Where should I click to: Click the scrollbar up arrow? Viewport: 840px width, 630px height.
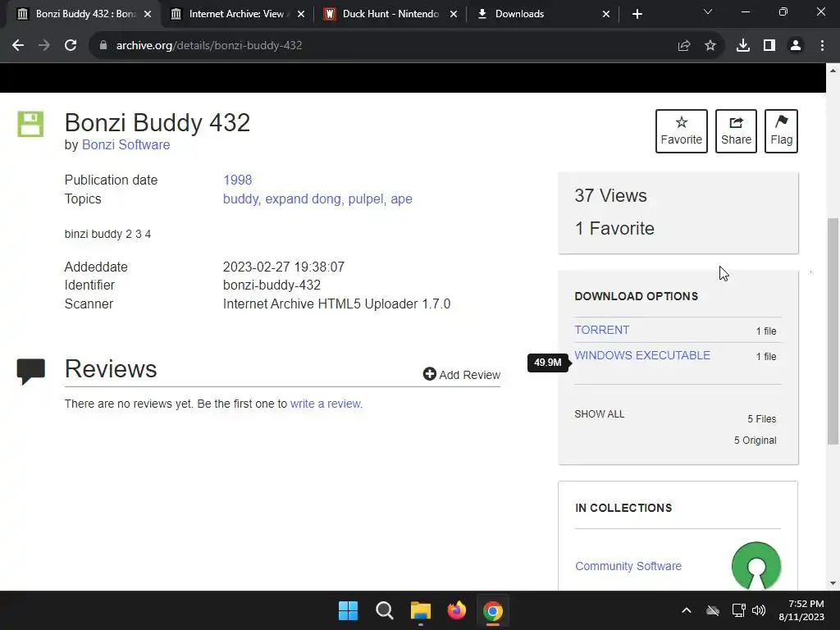(x=833, y=71)
